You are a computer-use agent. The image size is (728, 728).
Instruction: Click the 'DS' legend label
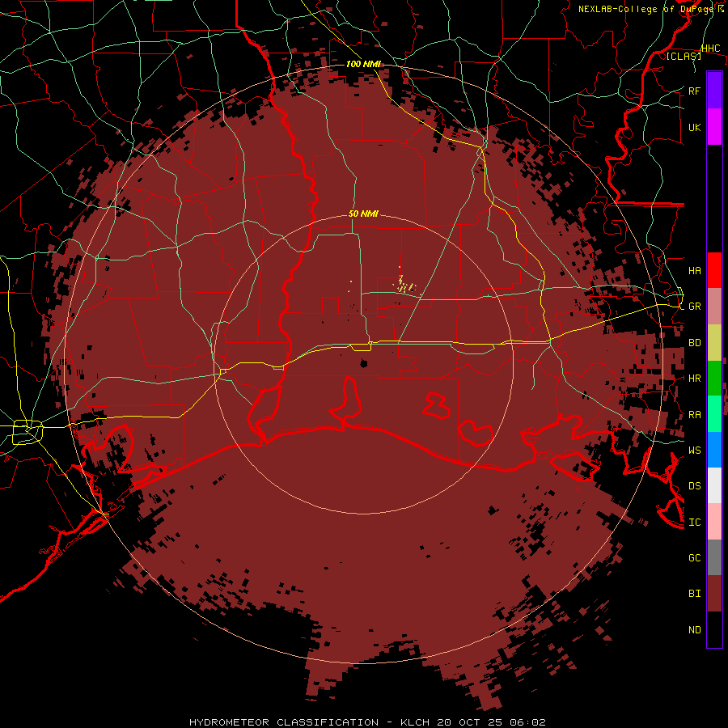point(695,486)
